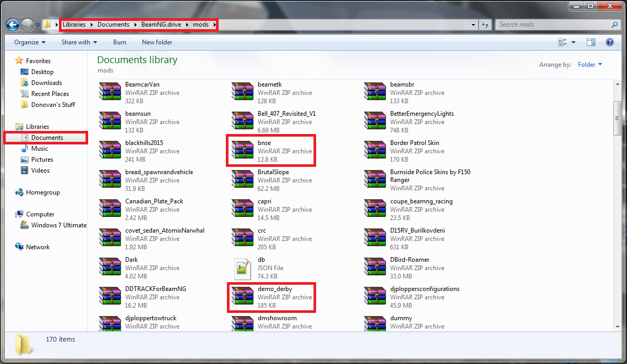Expand the arrow after Documents in address bar
The image size is (627, 364).
pyautogui.click(x=135, y=25)
